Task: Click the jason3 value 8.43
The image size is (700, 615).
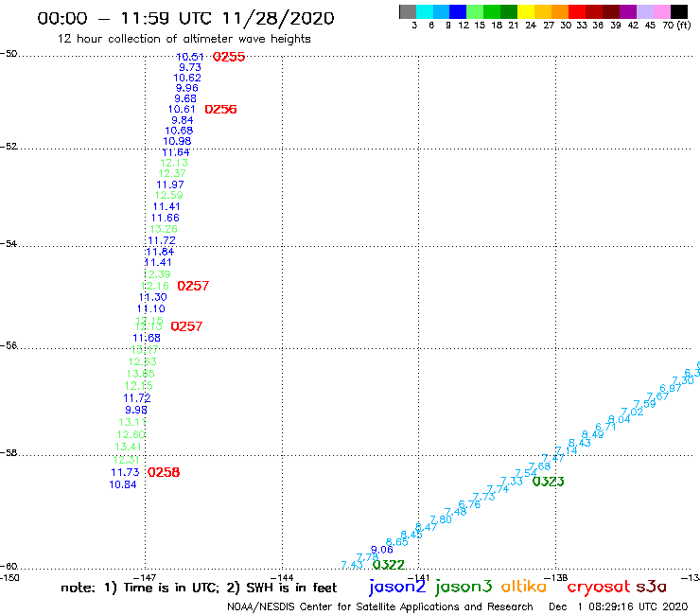Action: tap(580, 443)
